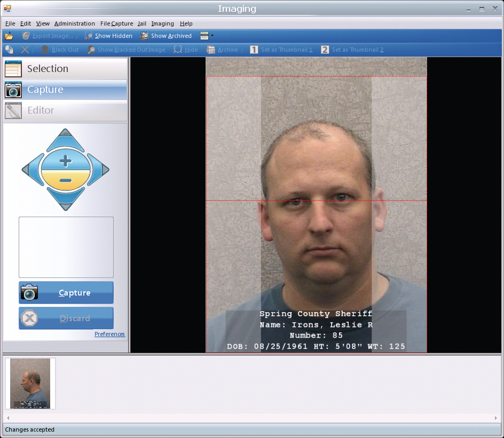The width and height of the screenshot is (504, 438).
Task: Click the open folder icon in toolbar
Action: (x=9, y=36)
